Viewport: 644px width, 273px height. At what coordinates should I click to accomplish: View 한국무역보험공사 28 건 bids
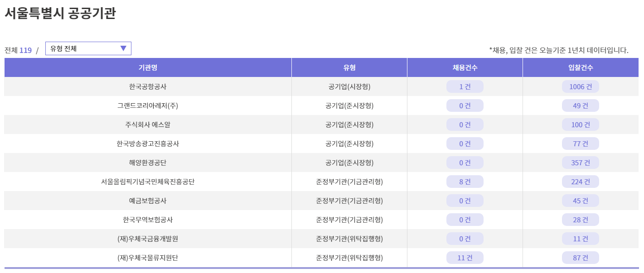click(x=581, y=220)
